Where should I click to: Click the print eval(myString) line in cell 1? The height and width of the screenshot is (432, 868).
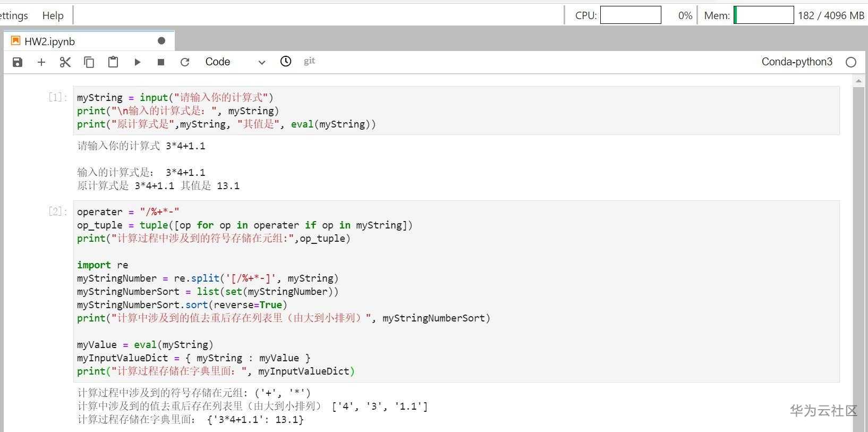(x=226, y=124)
